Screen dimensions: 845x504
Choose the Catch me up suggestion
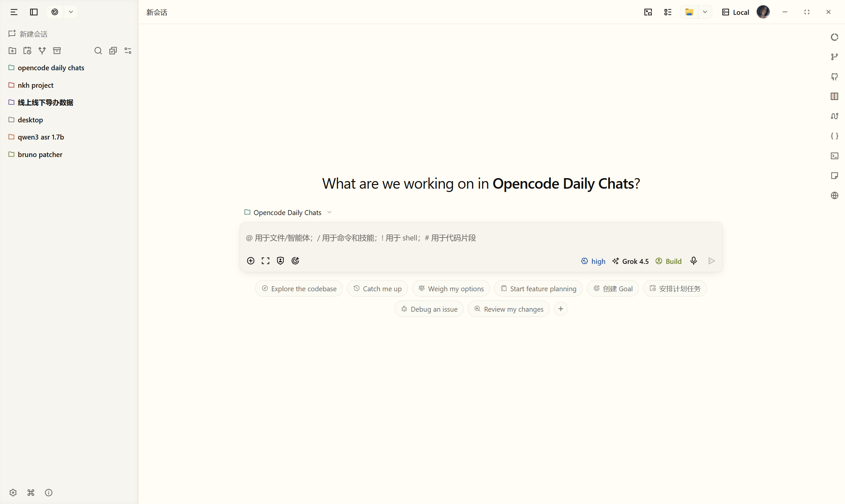click(x=377, y=288)
